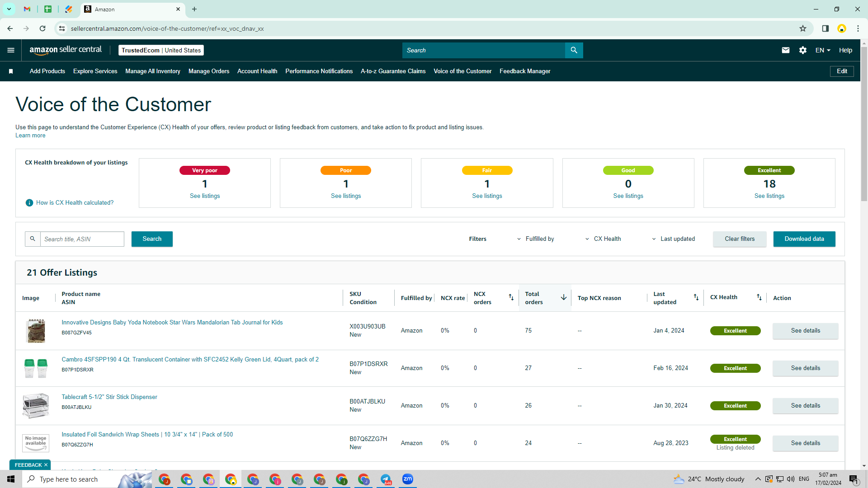The width and height of the screenshot is (868, 488).
Task: Bookmark this page with the star icon
Action: [x=803, y=28]
